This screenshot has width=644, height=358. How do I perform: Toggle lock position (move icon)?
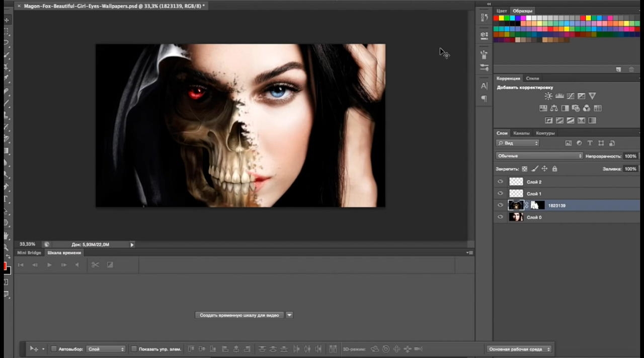coord(544,169)
